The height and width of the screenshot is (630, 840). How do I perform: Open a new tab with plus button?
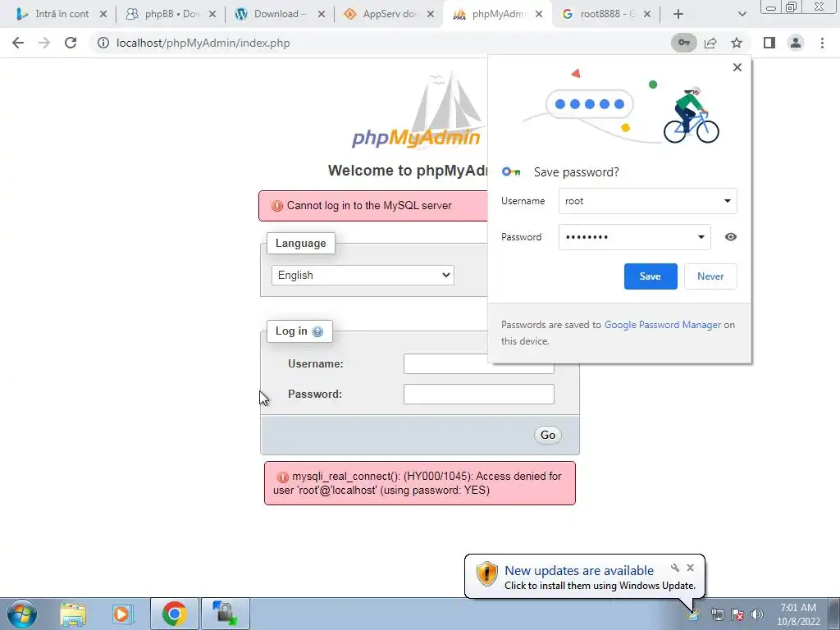pyautogui.click(x=678, y=14)
